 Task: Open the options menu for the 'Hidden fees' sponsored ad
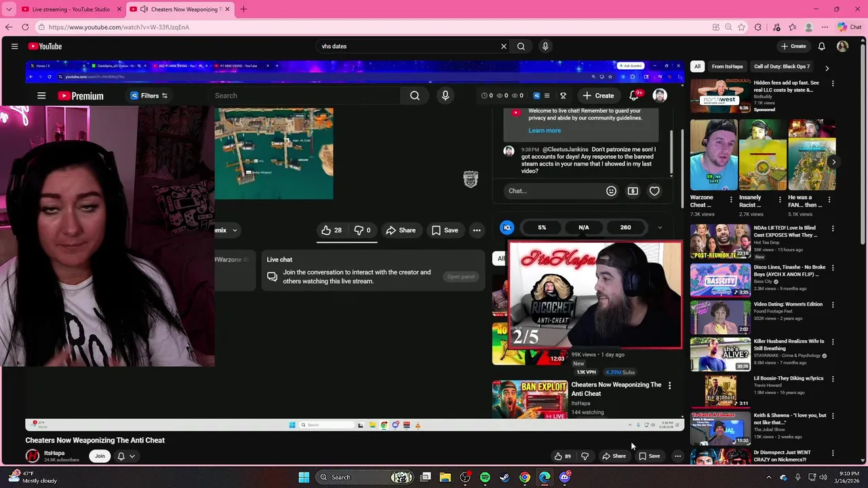click(833, 83)
